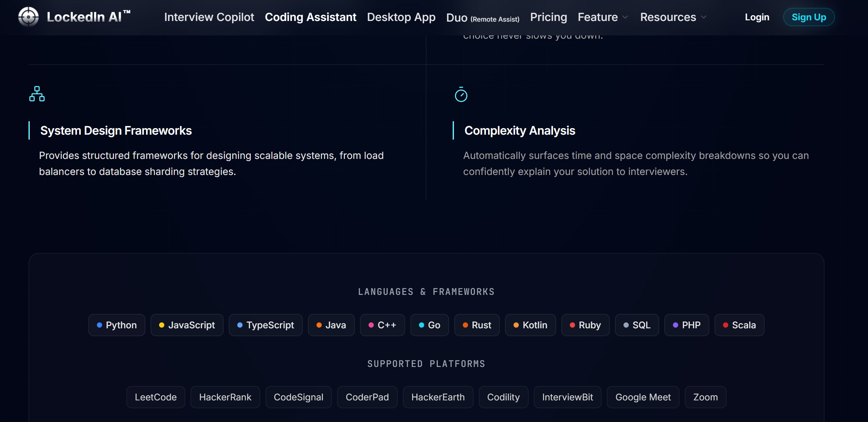Select the Go language chip
This screenshot has width=868, height=422.
429,325
